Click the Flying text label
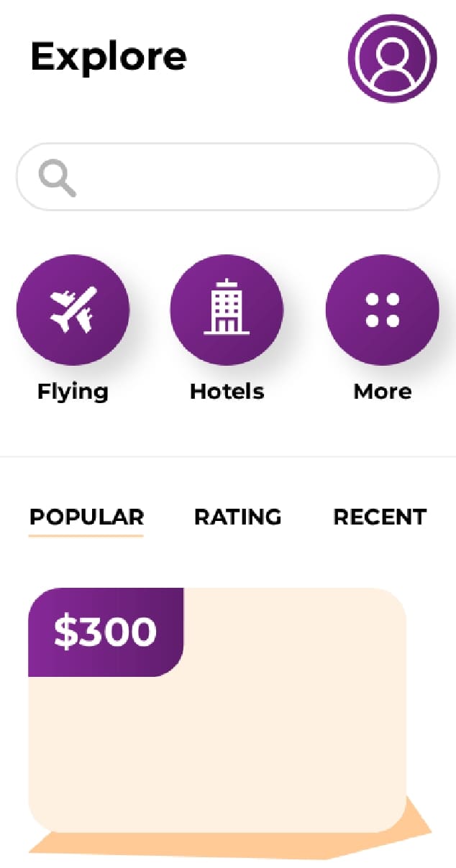Screen dimensions: 456x868 (x=73, y=392)
